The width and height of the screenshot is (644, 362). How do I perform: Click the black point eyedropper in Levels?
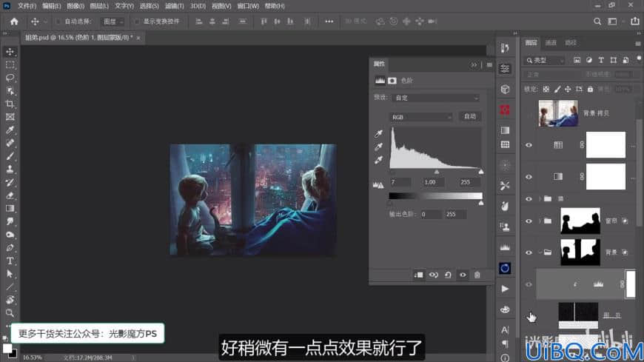[x=378, y=133]
